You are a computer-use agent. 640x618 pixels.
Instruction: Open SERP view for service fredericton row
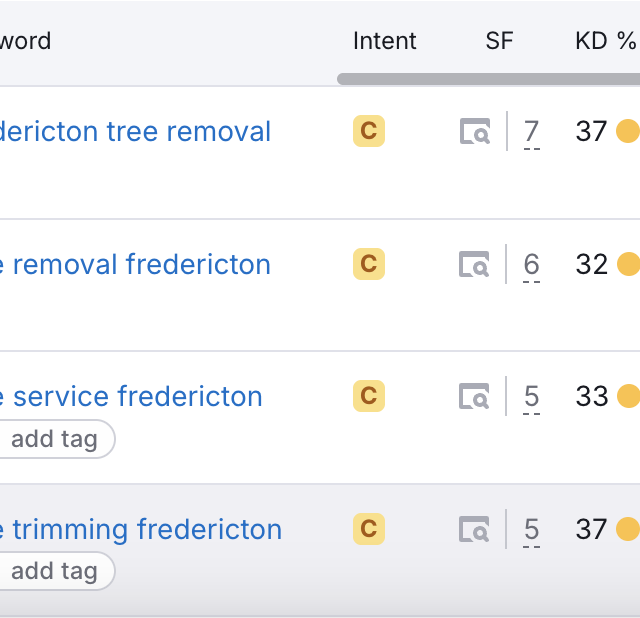pyautogui.click(x=475, y=397)
